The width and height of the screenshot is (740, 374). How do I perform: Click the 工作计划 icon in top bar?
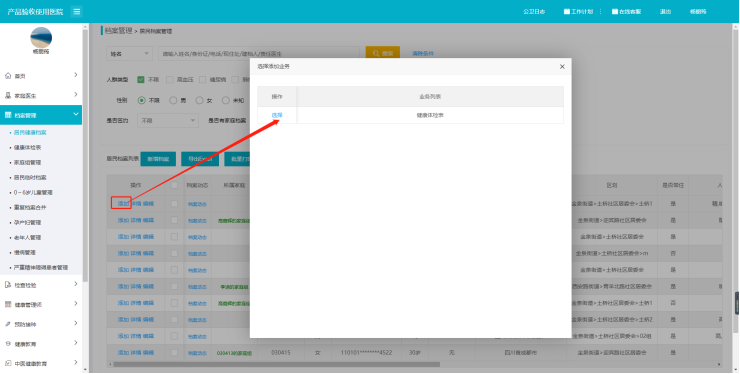pyautogui.click(x=566, y=11)
